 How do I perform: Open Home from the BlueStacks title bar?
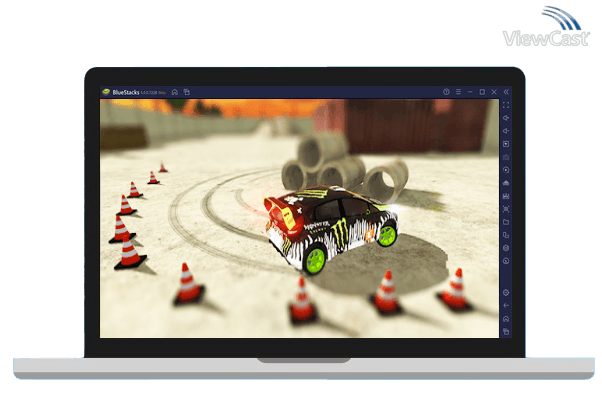[175, 92]
